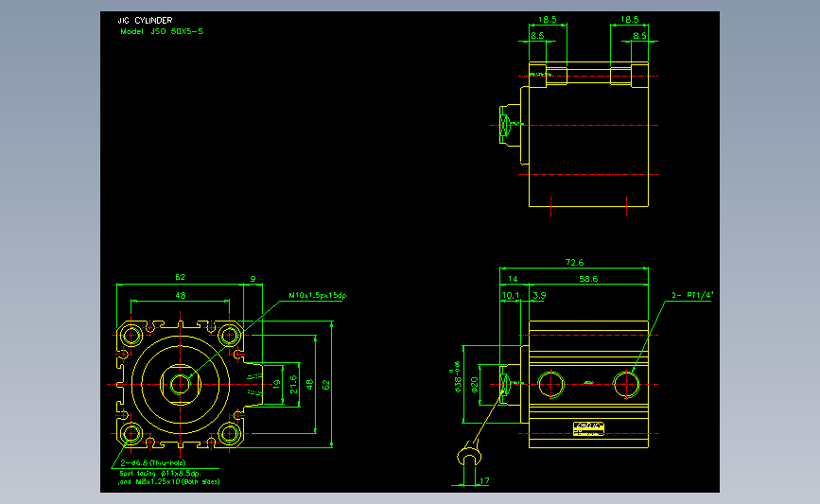Click the yellow nameplate label on side view

click(589, 428)
